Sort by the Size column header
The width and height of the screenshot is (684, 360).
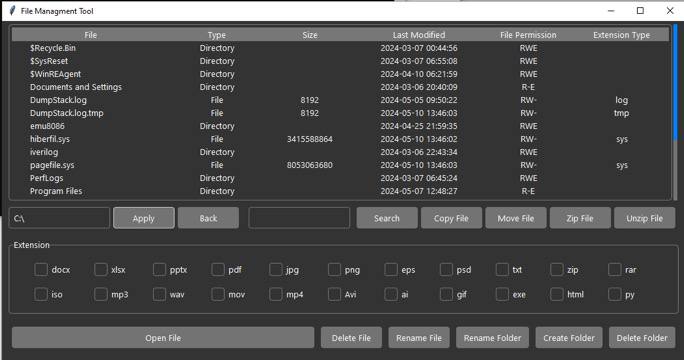(x=310, y=35)
